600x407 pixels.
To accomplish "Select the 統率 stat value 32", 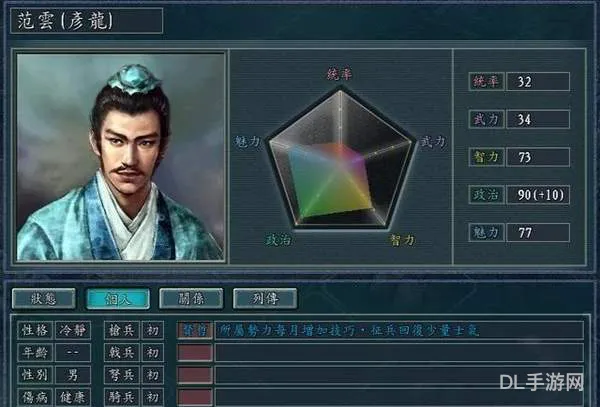I will pos(538,81).
